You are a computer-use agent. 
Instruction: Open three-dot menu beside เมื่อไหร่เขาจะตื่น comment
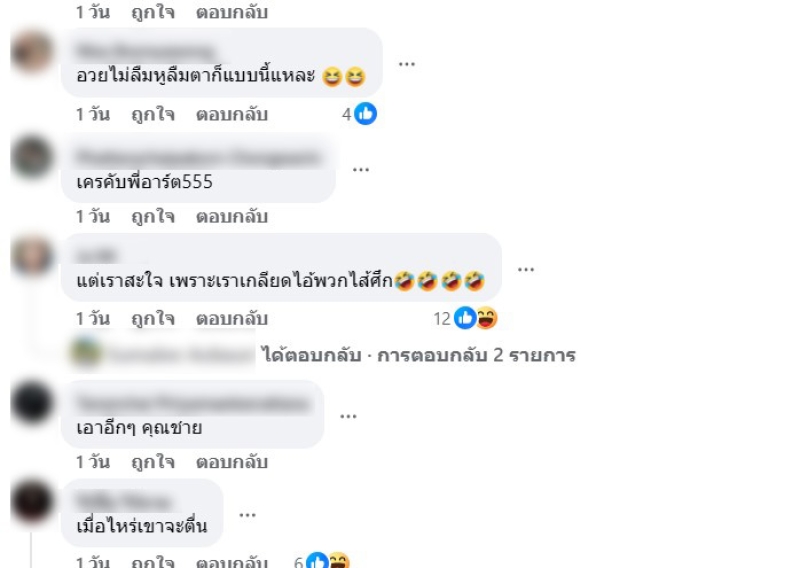[x=247, y=515]
